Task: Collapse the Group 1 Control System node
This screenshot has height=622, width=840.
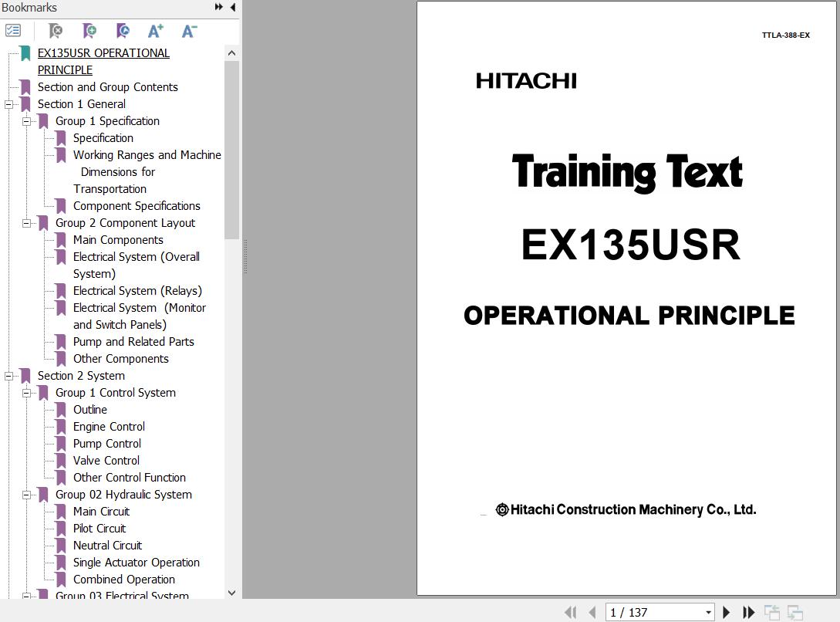Action: [26, 394]
